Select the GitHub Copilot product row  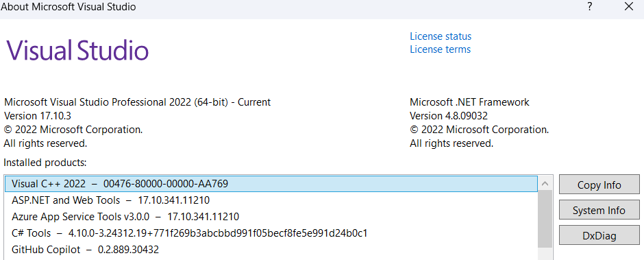pos(271,250)
